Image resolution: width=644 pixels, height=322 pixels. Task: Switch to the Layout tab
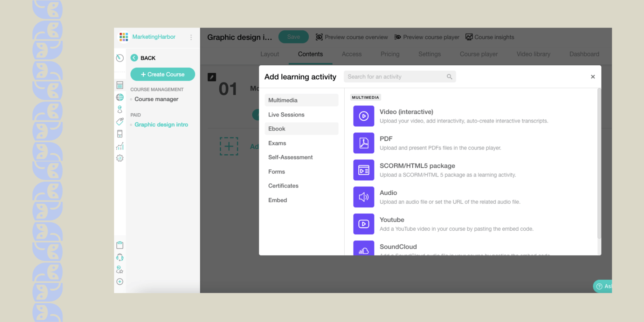(270, 54)
